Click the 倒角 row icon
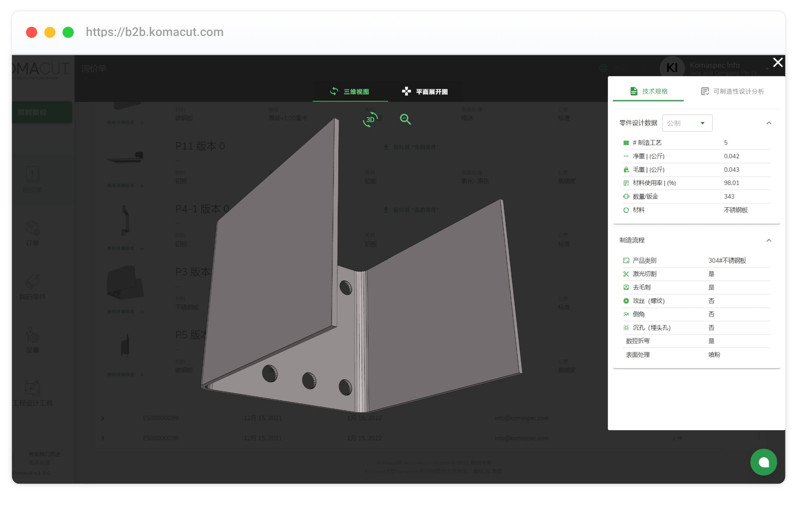Viewport: 812px width, 508px height. coord(626,314)
